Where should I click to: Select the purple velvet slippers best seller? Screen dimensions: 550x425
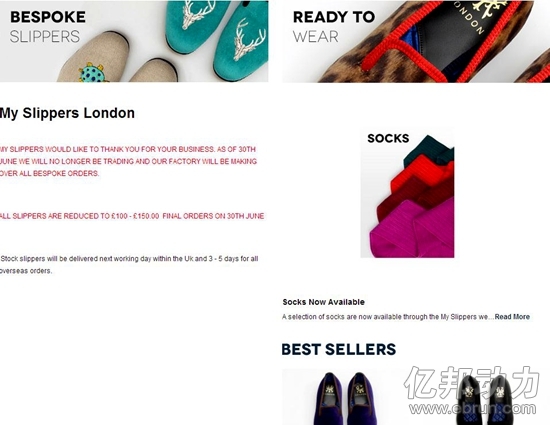tap(345, 398)
